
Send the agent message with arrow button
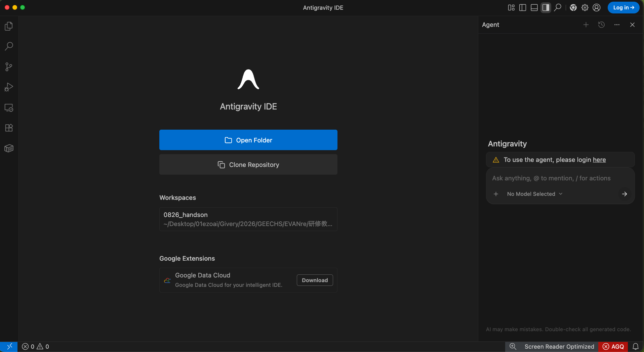coord(624,194)
